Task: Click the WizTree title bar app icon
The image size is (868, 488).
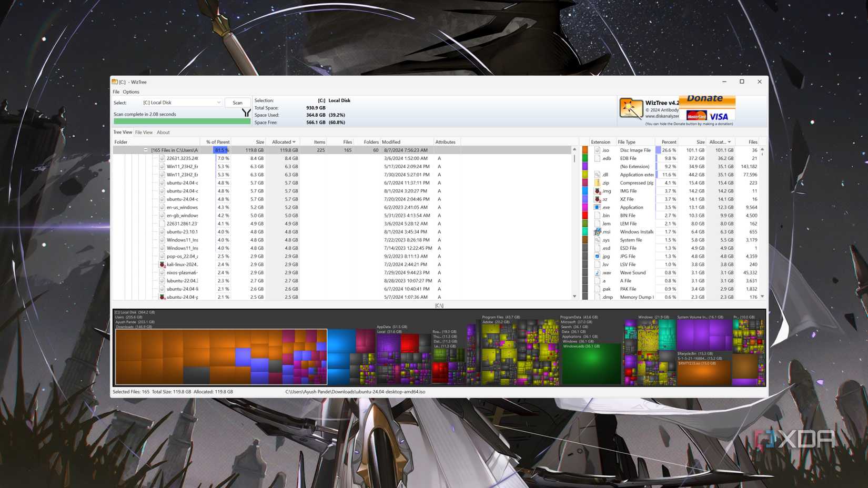Action: 115,82
